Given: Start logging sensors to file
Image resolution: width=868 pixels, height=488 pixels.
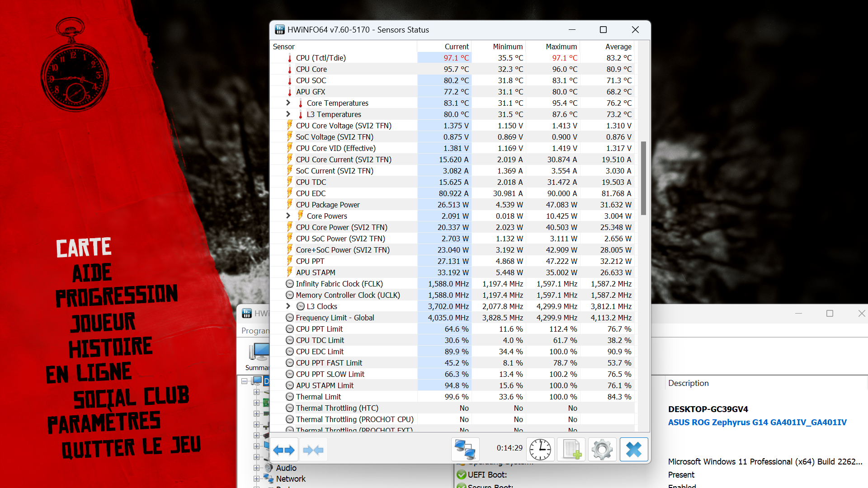Looking at the screenshot, I should (571, 450).
